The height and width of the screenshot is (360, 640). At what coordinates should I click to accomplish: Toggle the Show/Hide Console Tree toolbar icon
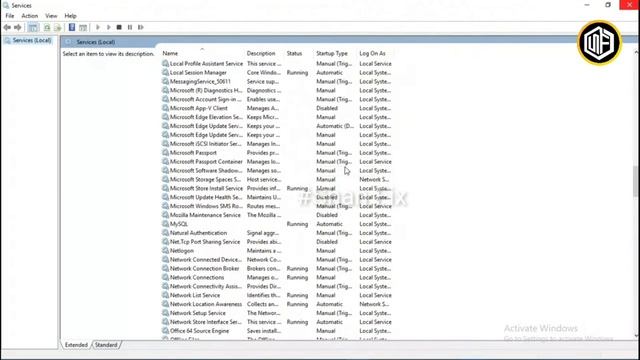[33, 27]
